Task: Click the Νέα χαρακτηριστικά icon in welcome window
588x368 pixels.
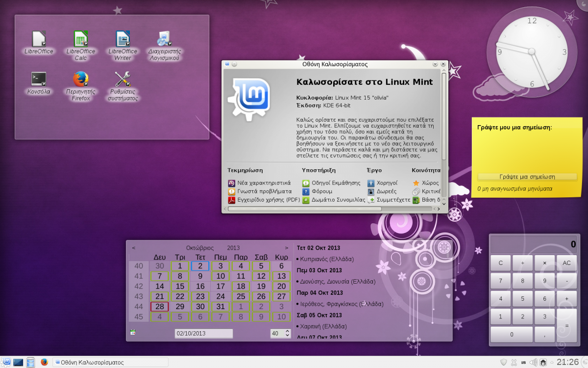Action: 232,183
